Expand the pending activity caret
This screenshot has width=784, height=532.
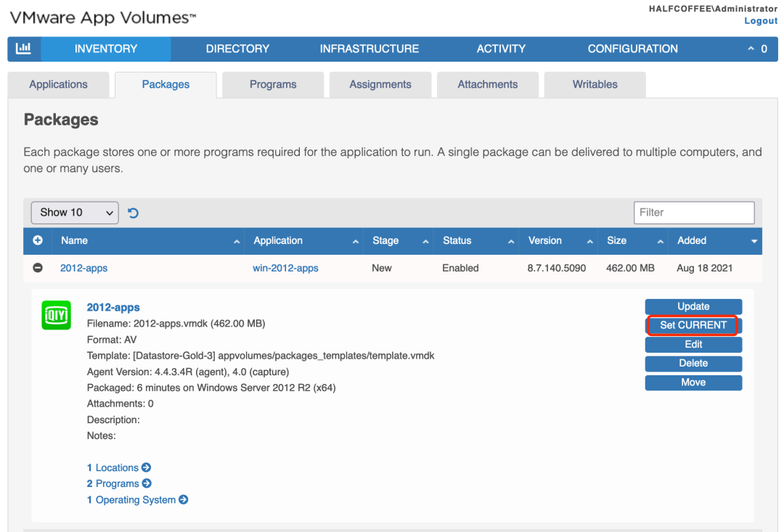[x=751, y=49]
